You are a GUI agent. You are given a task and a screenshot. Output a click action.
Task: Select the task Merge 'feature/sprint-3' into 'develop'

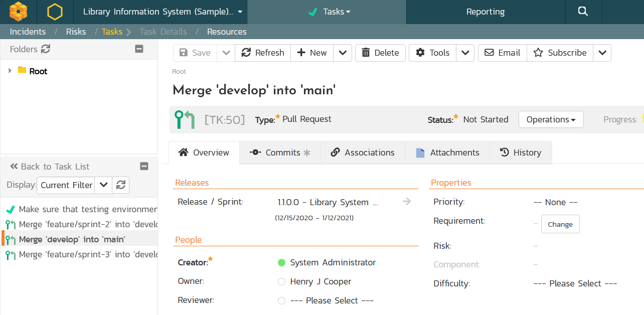click(80, 255)
